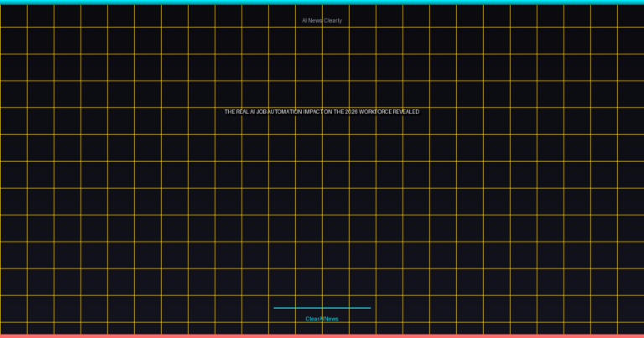
Task: Click the cyan bar at the top edge
Action: coord(322,2)
